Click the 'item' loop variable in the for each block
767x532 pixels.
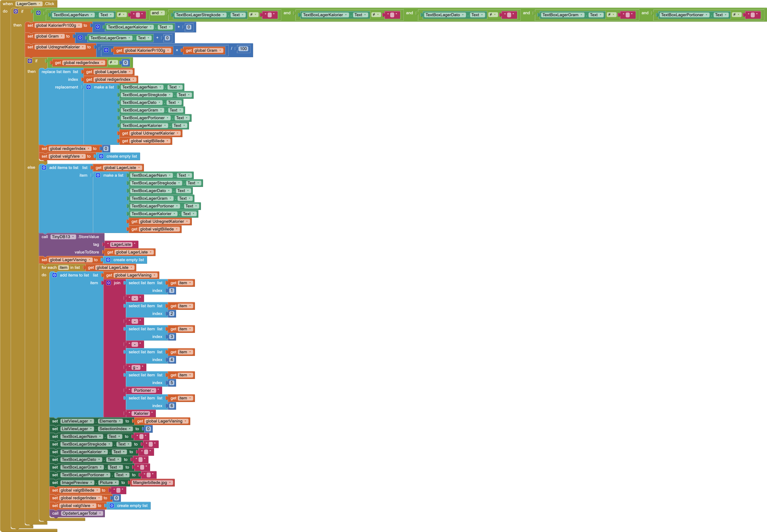pyautogui.click(x=63, y=268)
